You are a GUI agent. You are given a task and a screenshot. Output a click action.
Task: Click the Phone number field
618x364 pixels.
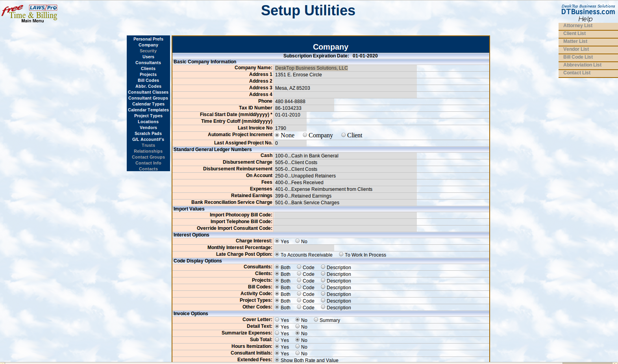304,102
